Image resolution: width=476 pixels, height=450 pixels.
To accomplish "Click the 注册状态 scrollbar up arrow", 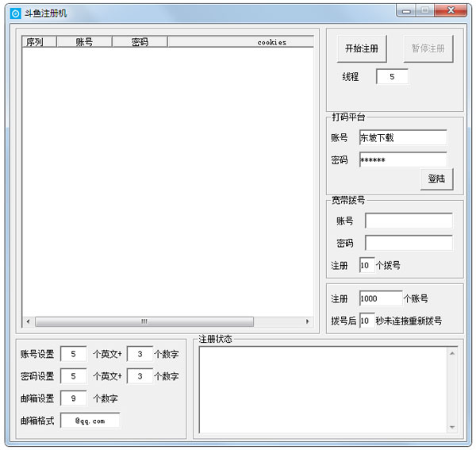I will coord(452,353).
